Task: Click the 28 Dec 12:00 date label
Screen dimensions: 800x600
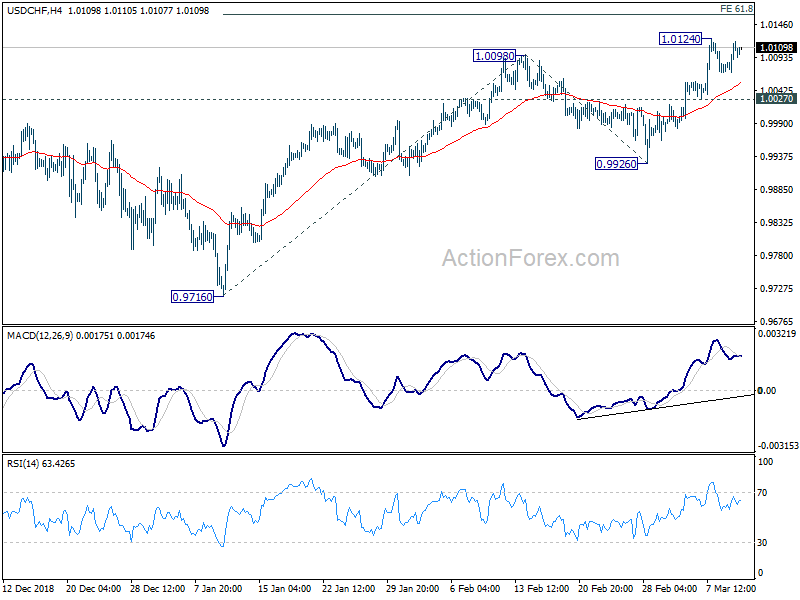Action: (x=158, y=588)
